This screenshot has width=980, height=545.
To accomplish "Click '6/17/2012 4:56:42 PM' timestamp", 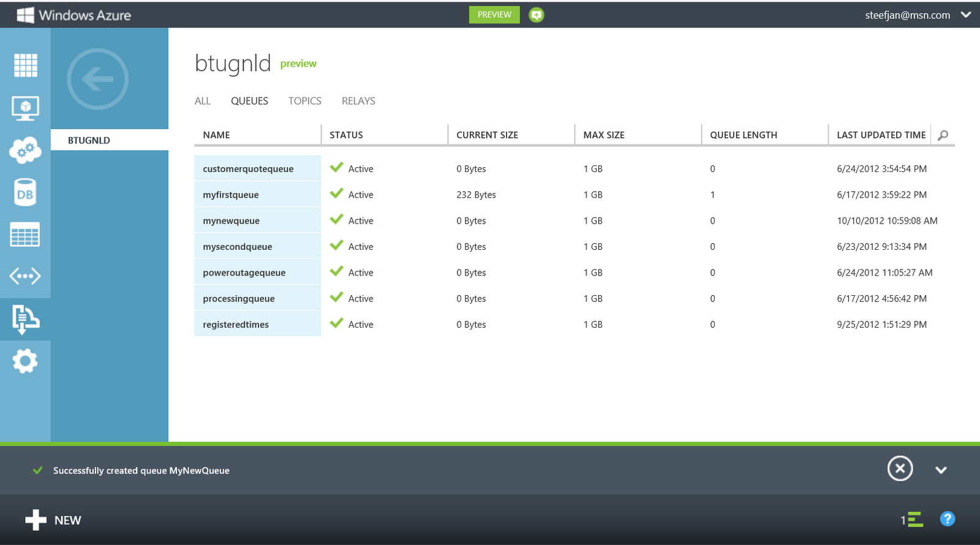I will [881, 299].
